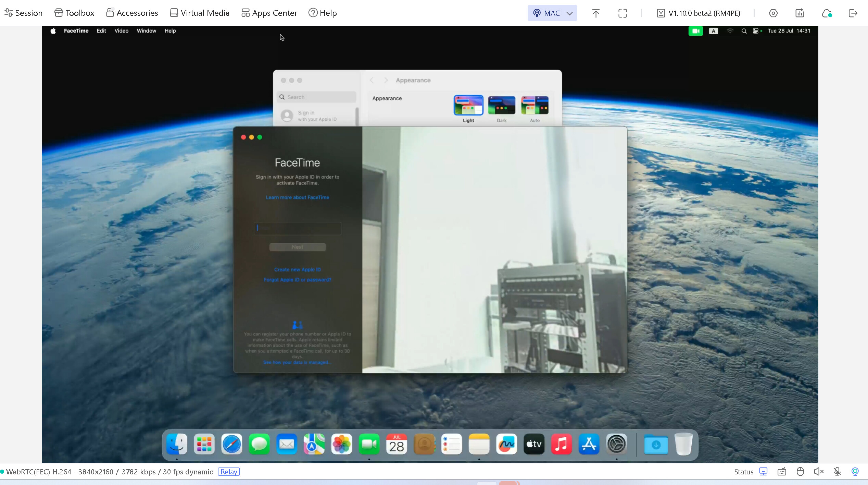Image resolution: width=868 pixels, height=485 pixels.
Task: Open Calendar showing 28 in the dock
Action: point(397,444)
